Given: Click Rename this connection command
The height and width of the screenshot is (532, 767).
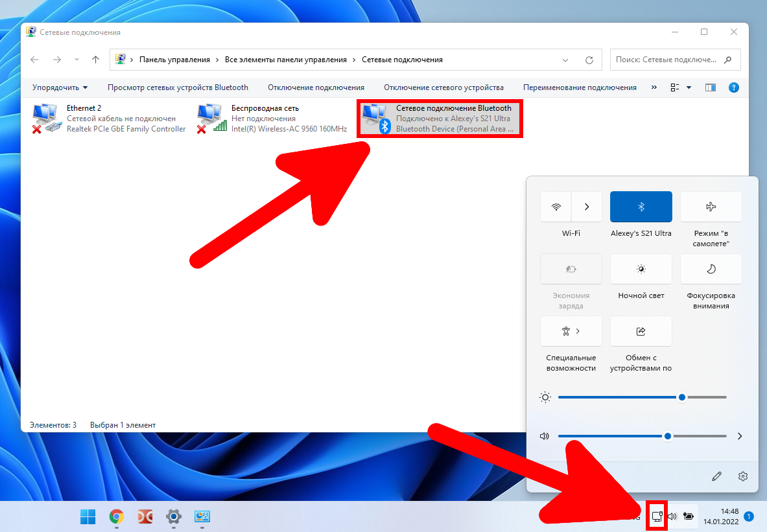Looking at the screenshot, I should (x=579, y=87).
